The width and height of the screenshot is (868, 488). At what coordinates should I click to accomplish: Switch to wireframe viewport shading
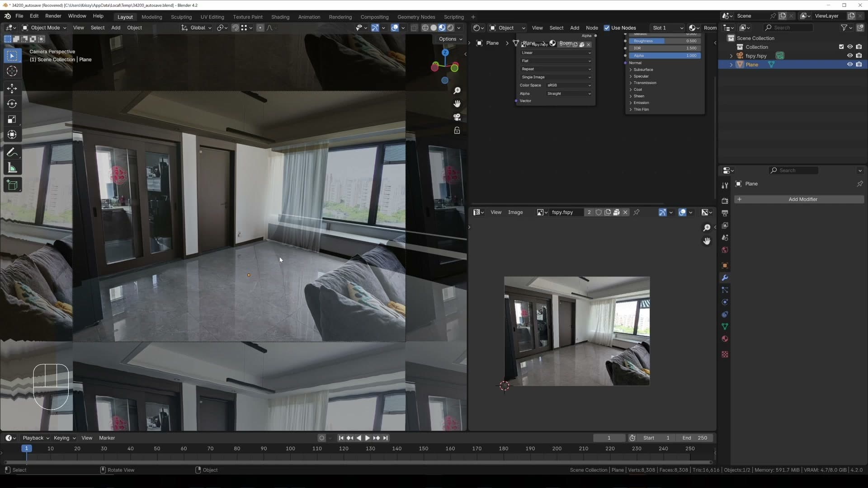click(x=425, y=28)
